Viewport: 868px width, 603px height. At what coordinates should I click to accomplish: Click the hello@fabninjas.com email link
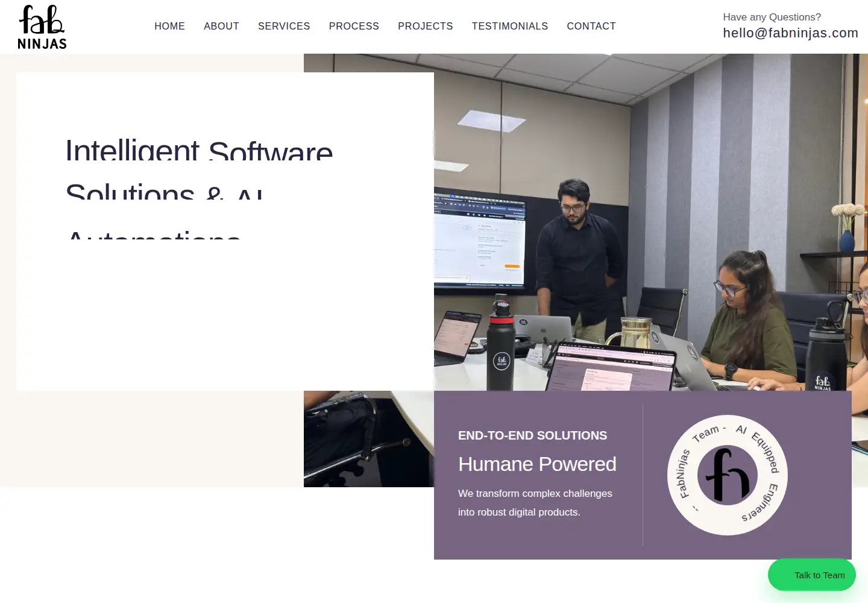790,33
